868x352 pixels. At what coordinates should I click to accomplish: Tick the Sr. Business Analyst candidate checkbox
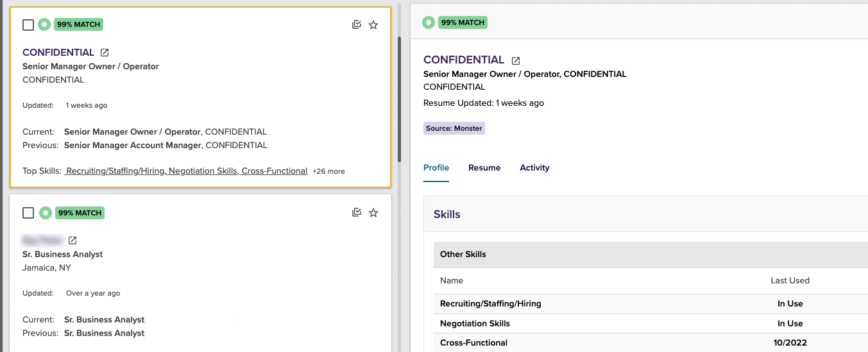[x=28, y=213]
